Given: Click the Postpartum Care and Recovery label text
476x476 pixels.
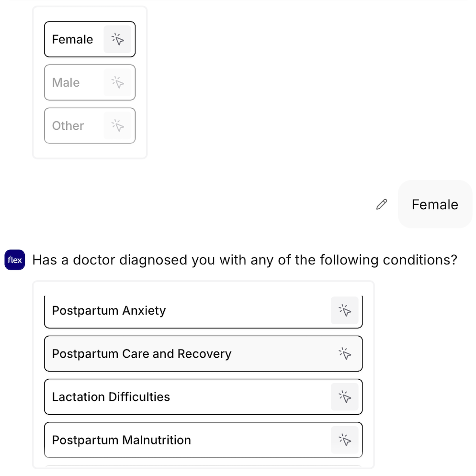Looking at the screenshot, I should click(x=142, y=354).
